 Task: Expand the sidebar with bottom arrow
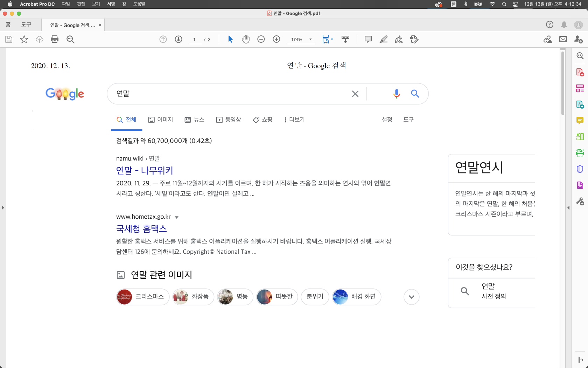point(581,360)
